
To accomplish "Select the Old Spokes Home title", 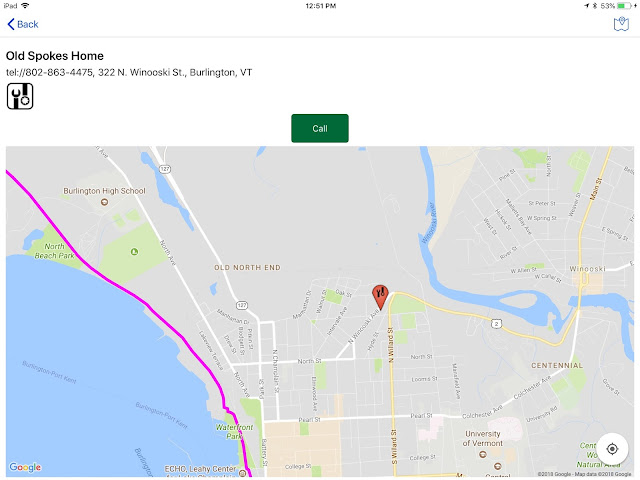I will (55, 56).
